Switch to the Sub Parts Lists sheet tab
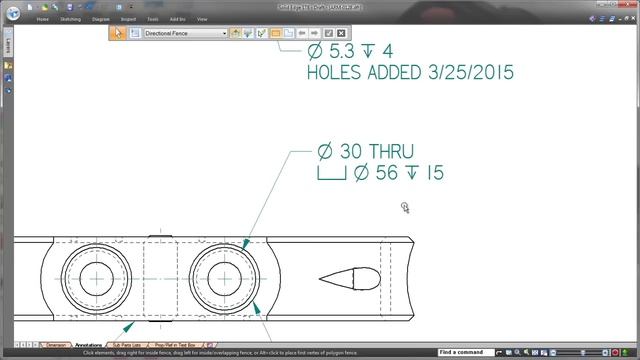Viewport: 640px width, 360px height. pyautogui.click(x=127, y=345)
